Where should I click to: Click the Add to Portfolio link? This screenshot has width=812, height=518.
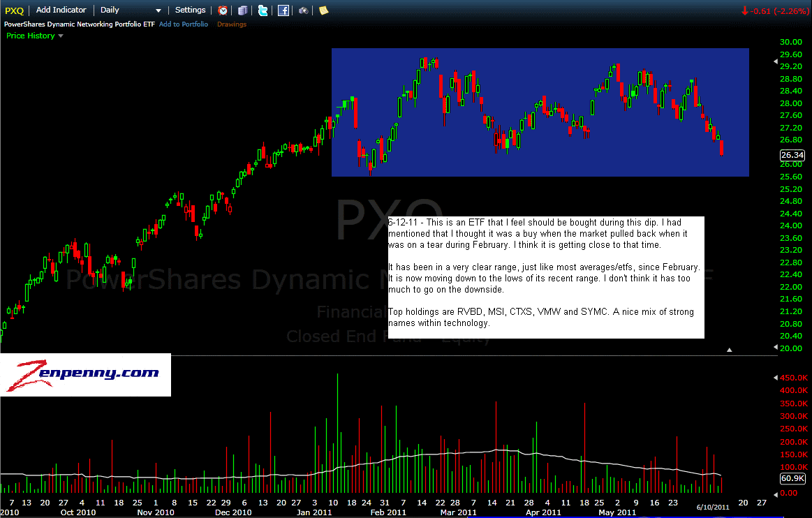click(x=184, y=24)
